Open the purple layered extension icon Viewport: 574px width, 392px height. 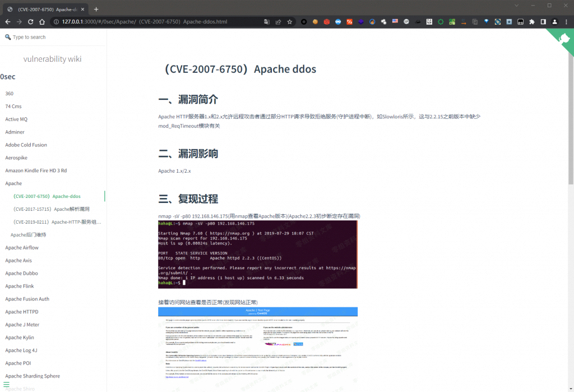click(x=361, y=22)
